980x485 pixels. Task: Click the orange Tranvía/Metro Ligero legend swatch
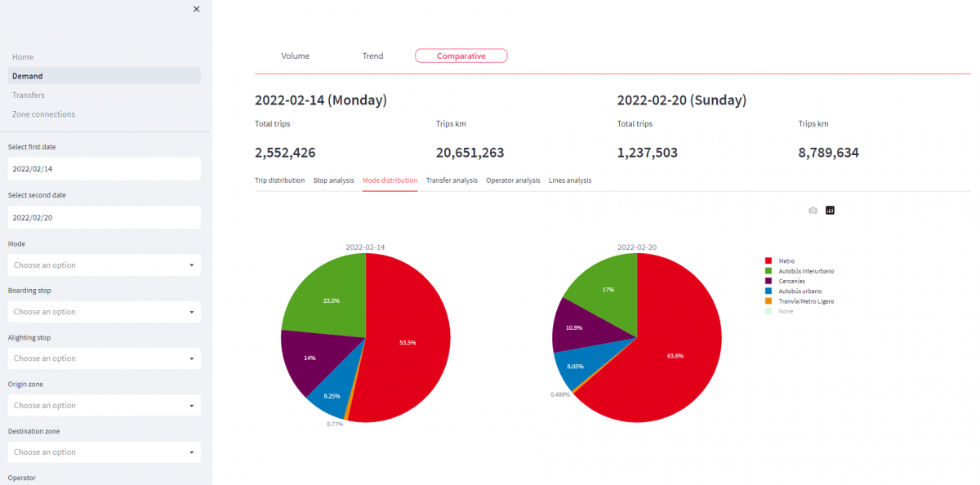pos(768,301)
